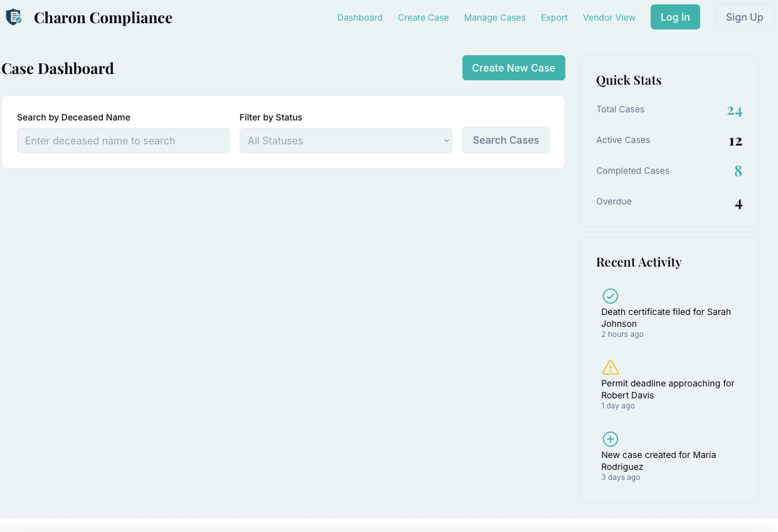Navigate to the Dashboard menu item
Viewport: 778px width, 532px height.
click(360, 18)
